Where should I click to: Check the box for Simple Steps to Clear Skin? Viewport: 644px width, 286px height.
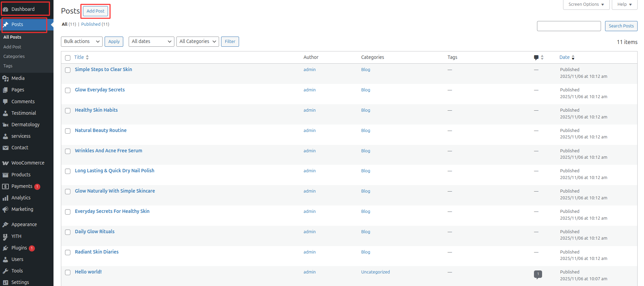click(x=68, y=70)
